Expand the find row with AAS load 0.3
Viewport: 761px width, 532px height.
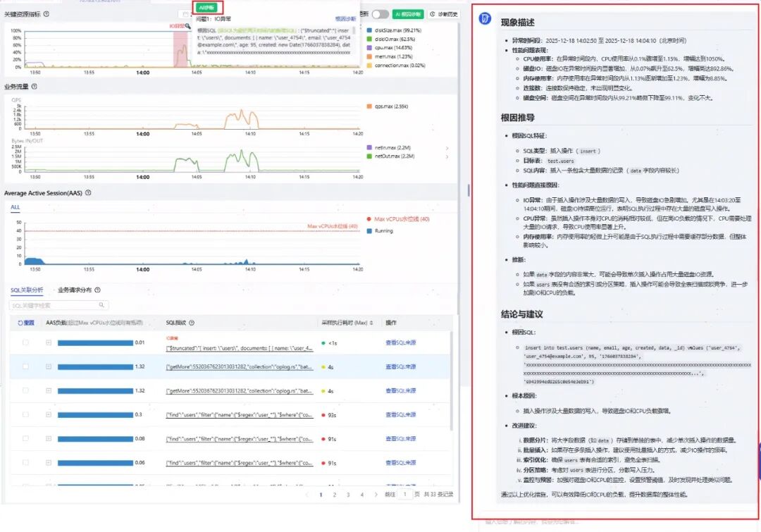[x=49, y=414]
